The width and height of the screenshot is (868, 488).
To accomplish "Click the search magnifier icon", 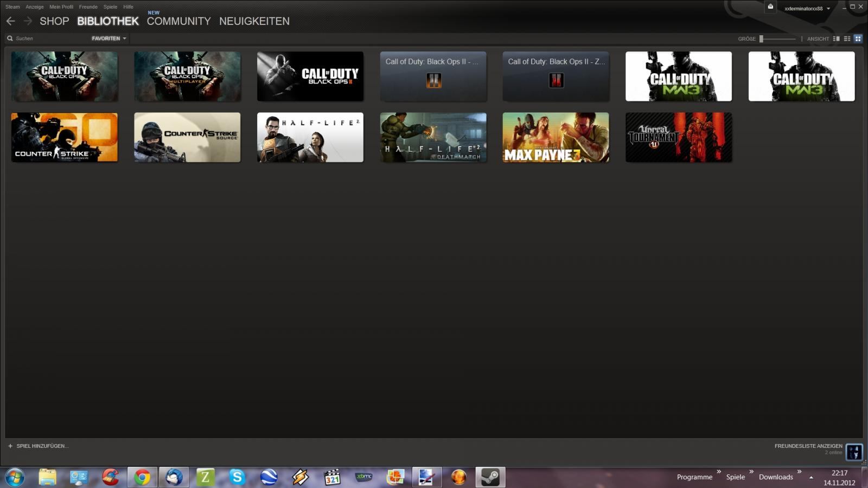I will pos(10,38).
